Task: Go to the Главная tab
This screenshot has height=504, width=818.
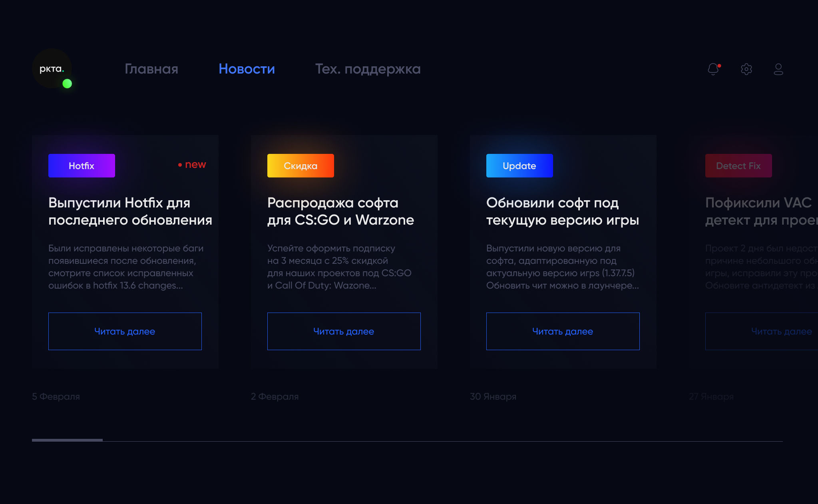Action: (151, 69)
